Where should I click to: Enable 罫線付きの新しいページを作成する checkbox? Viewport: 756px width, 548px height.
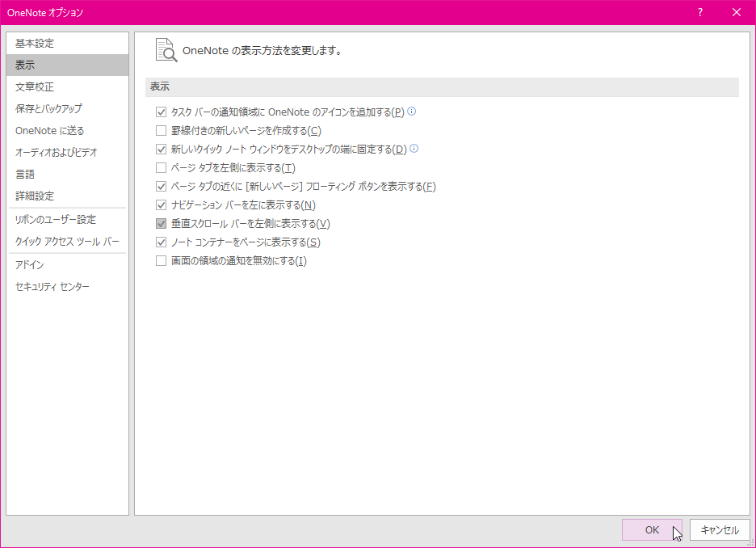tap(161, 131)
